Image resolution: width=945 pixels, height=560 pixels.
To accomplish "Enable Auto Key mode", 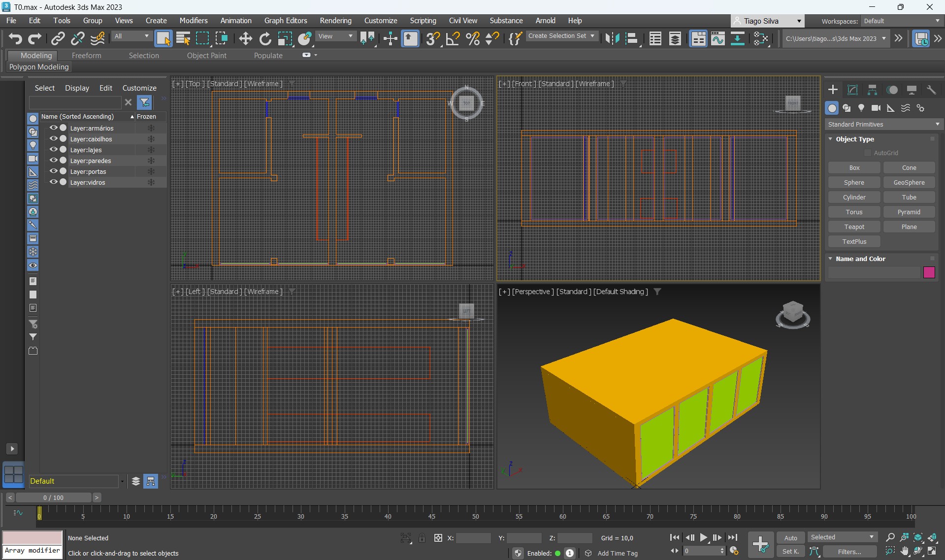I will click(x=790, y=538).
